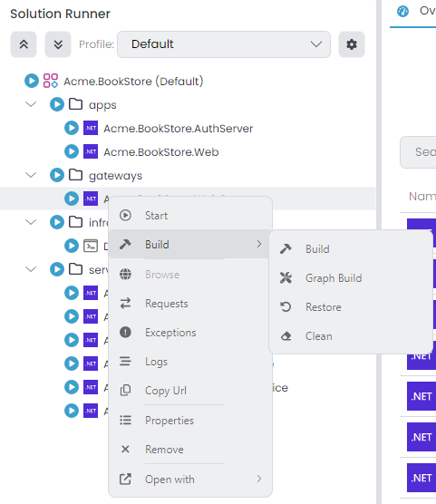436x504 pixels.
Task: Start services folder with its play icon
Action: 57,269
